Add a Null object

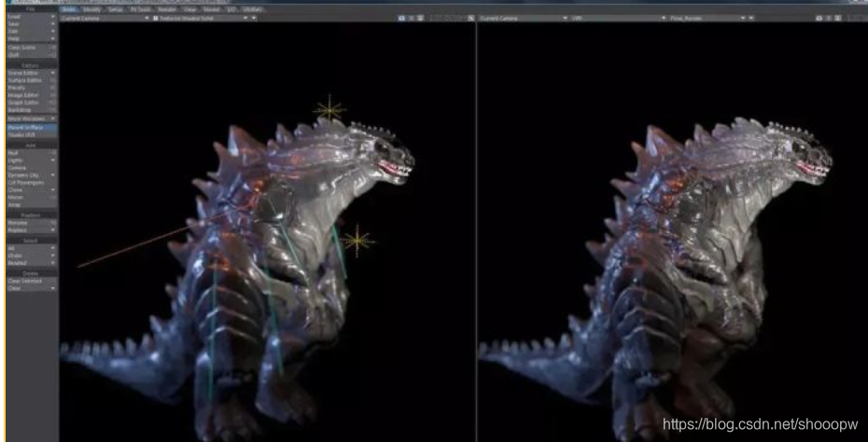32,153
